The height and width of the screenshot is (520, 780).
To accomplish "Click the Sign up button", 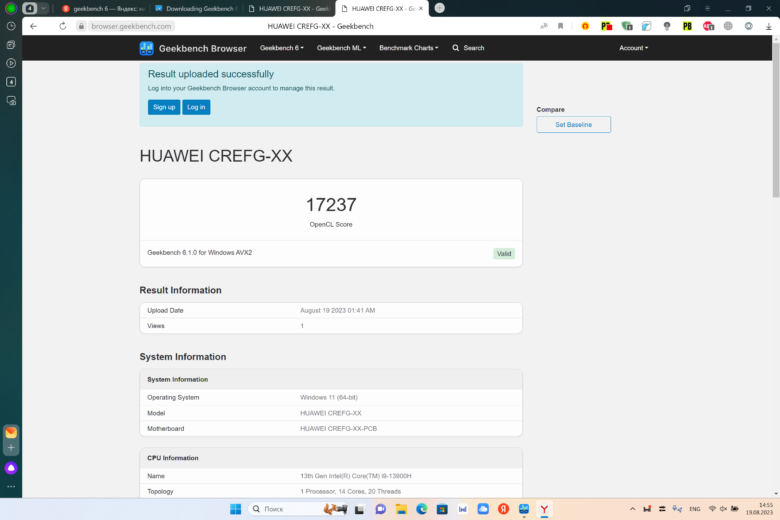I will (x=164, y=107).
